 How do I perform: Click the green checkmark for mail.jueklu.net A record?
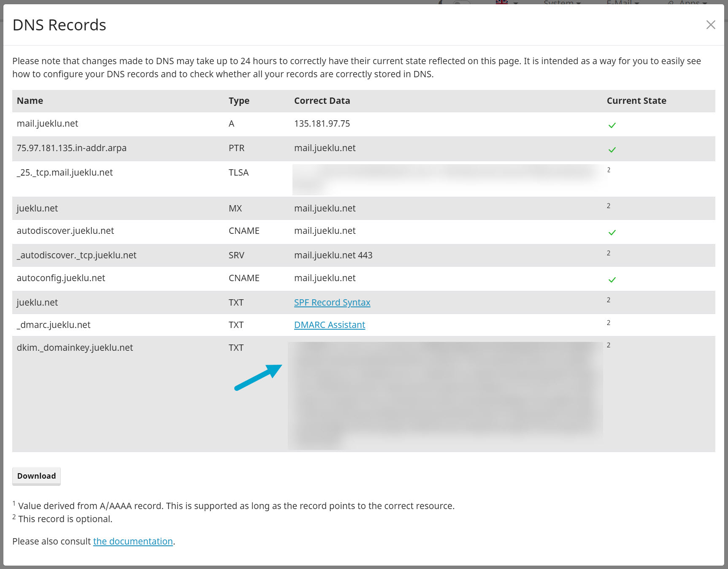click(612, 125)
